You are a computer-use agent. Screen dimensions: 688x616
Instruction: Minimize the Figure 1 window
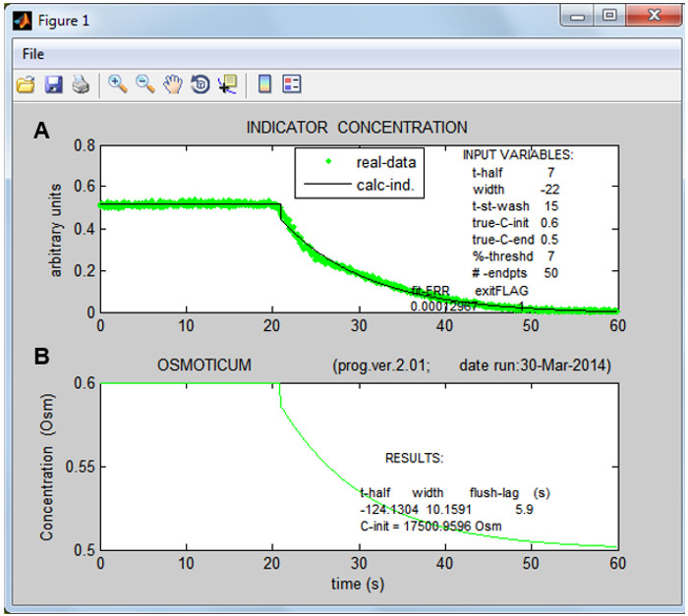point(579,16)
